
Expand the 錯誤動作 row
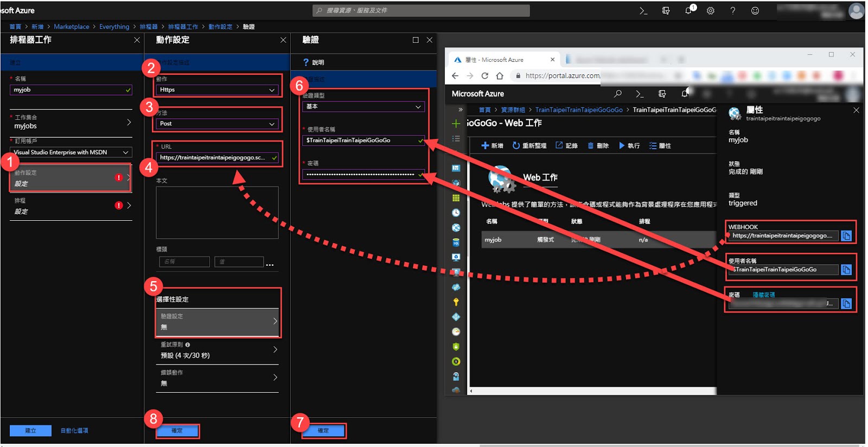(218, 378)
